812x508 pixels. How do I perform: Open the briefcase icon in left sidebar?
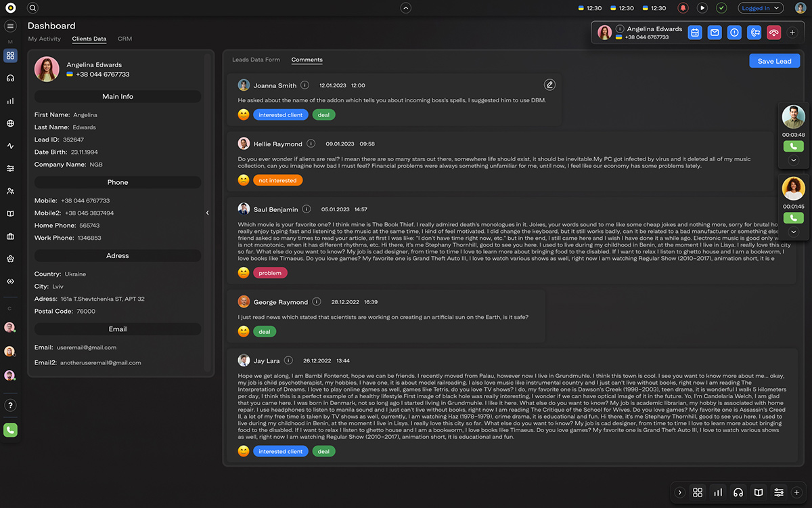click(10, 236)
